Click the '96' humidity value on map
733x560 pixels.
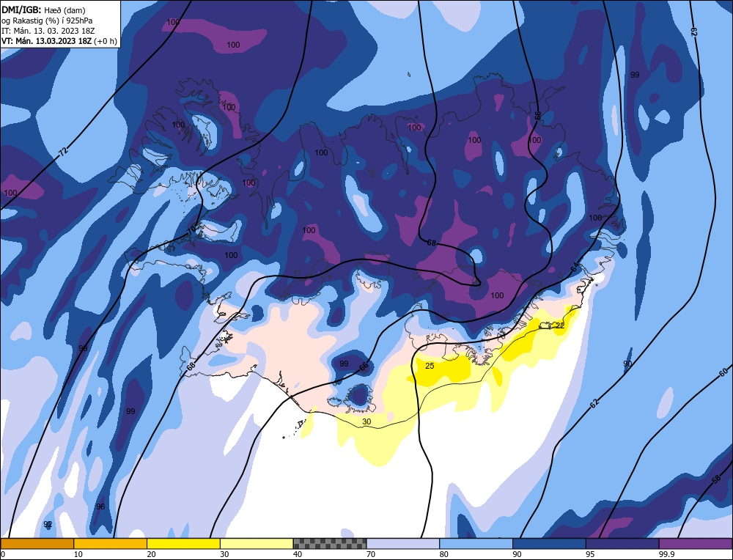click(x=100, y=506)
